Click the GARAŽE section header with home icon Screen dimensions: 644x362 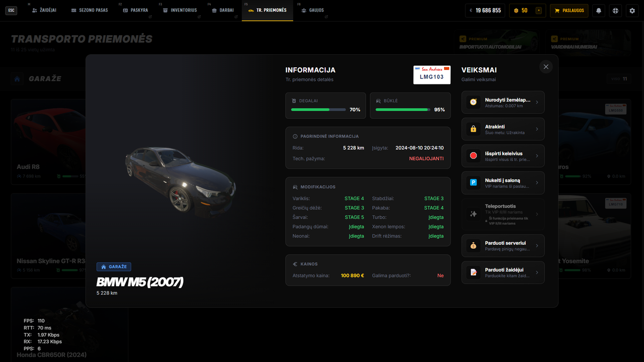37,79
